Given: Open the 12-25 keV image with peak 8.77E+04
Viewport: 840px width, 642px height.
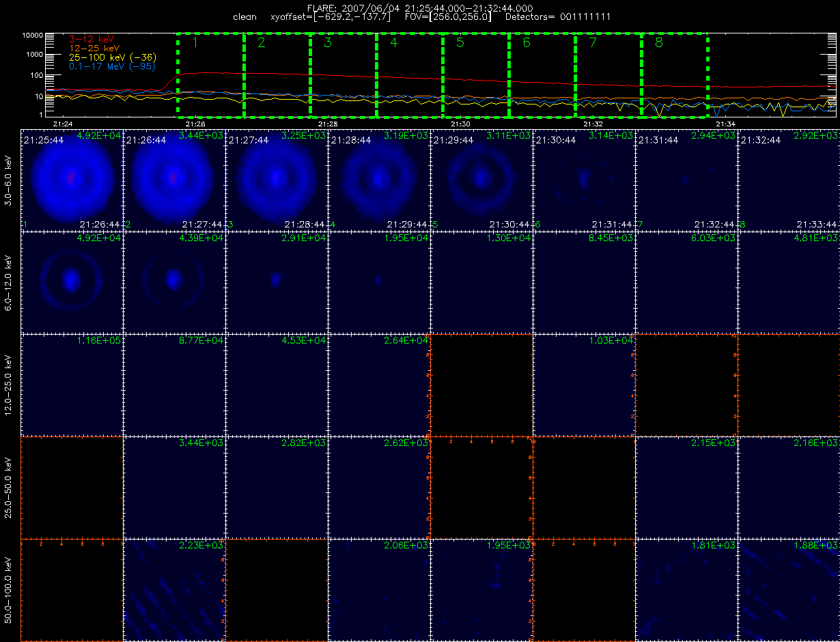Looking at the screenshot, I should point(174,385).
